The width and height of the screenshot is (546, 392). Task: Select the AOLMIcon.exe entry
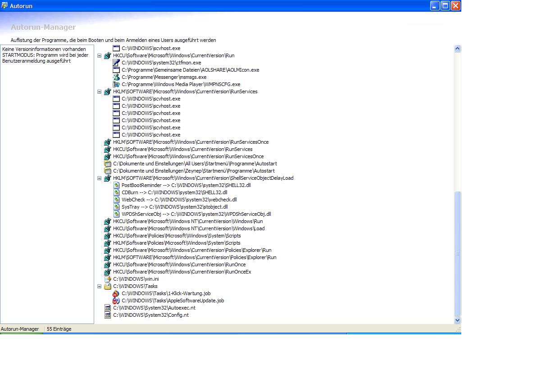pyautogui.click(x=190, y=70)
